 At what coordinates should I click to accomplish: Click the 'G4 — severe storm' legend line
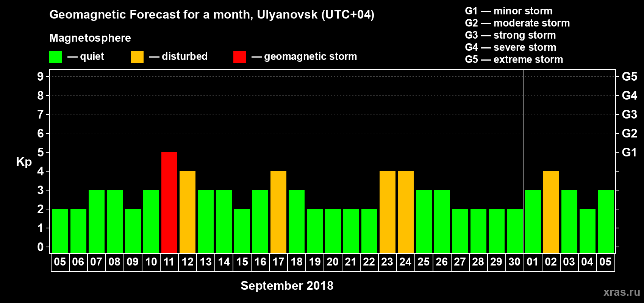pyautogui.click(x=511, y=47)
